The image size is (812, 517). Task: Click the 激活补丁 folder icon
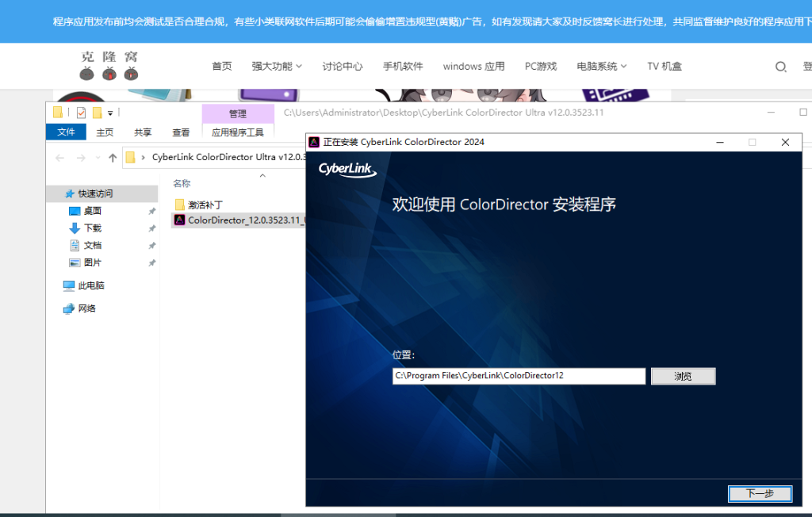click(x=180, y=205)
